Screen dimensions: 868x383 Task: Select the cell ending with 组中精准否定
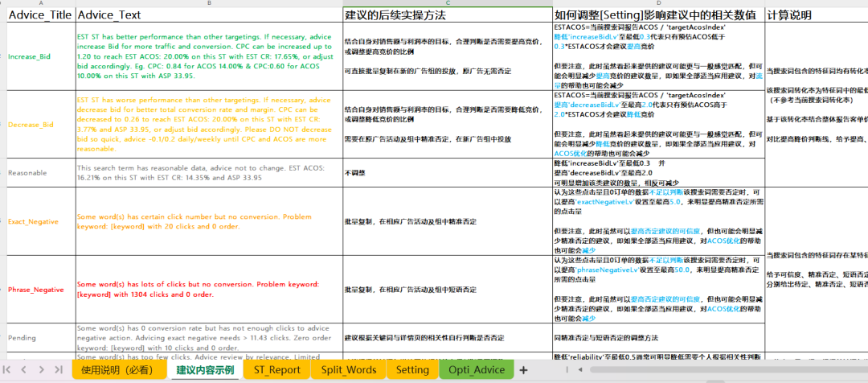coord(448,221)
